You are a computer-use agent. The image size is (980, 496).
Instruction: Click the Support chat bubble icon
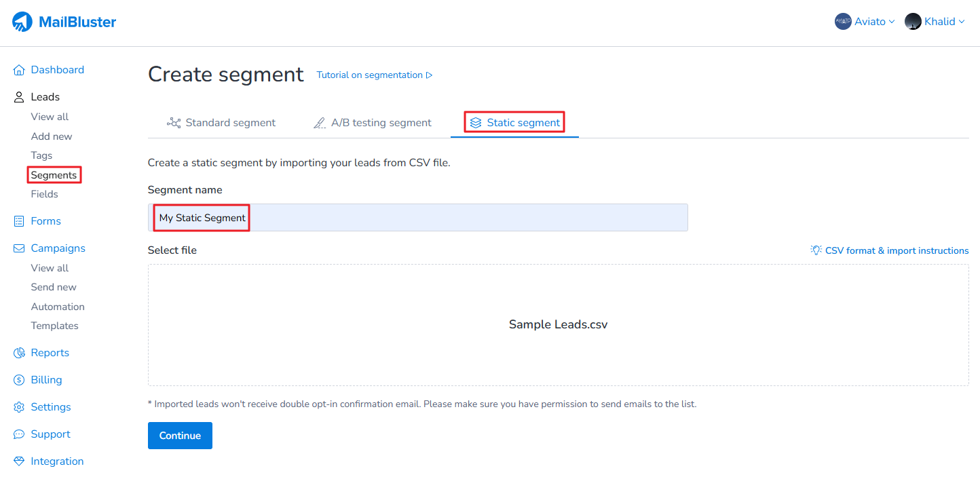pyautogui.click(x=19, y=434)
